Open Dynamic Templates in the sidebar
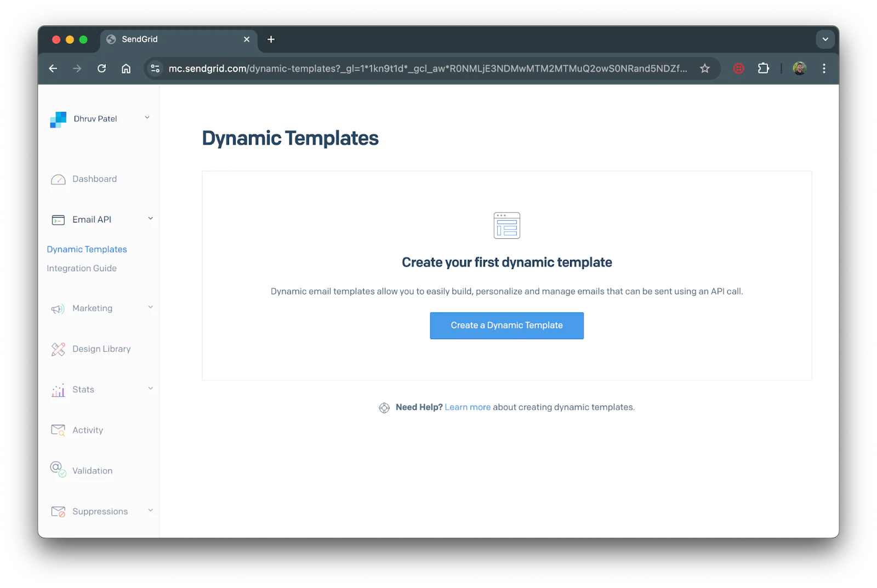The height and width of the screenshot is (588, 877). pyautogui.click(x=87, y=250)
